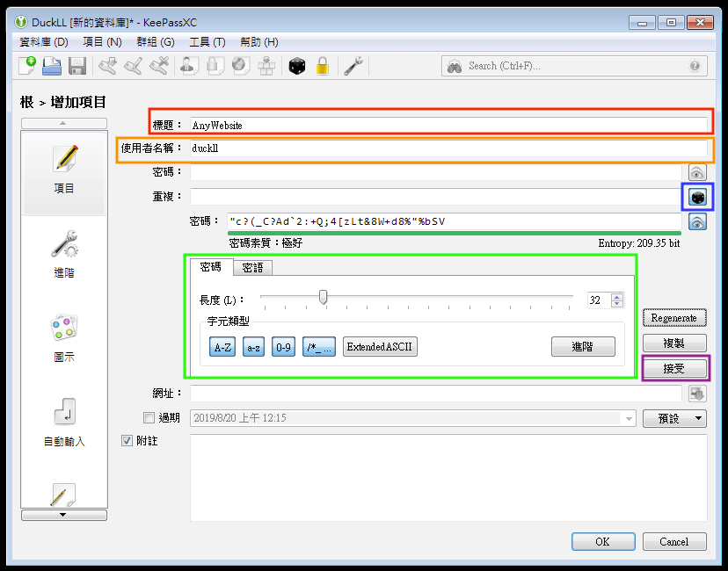Toggle the A-Z uppercase character type

222,347
